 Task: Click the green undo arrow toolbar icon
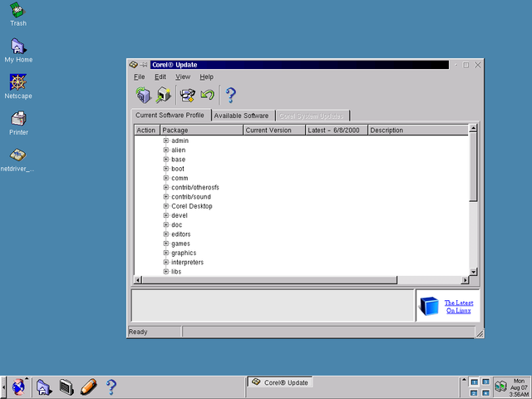click(x=207, y=95)
